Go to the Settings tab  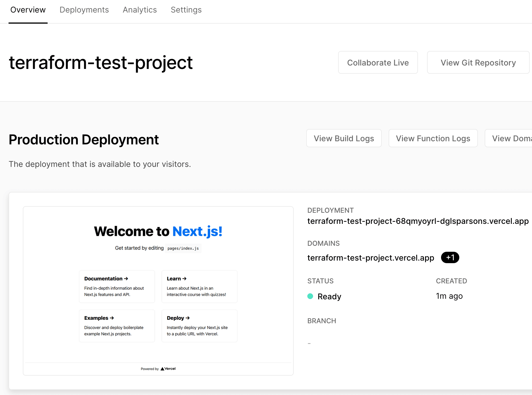(x=186, y=10)
